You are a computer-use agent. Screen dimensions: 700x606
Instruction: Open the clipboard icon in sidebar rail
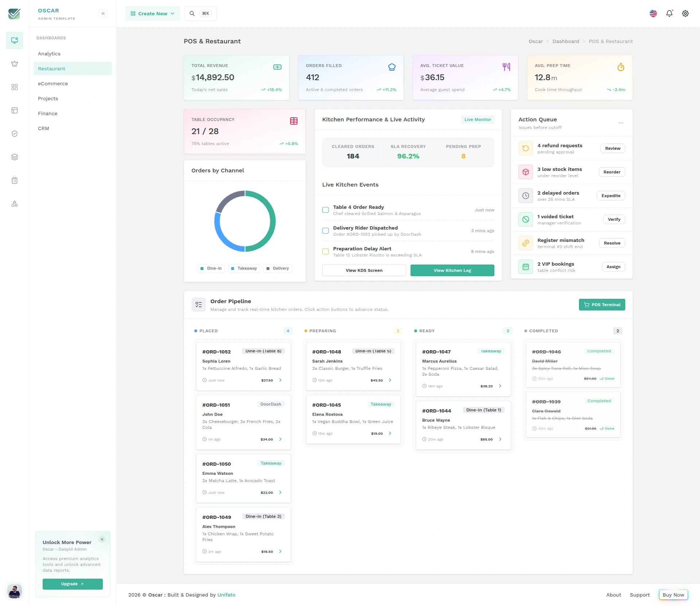pos(15,180)
